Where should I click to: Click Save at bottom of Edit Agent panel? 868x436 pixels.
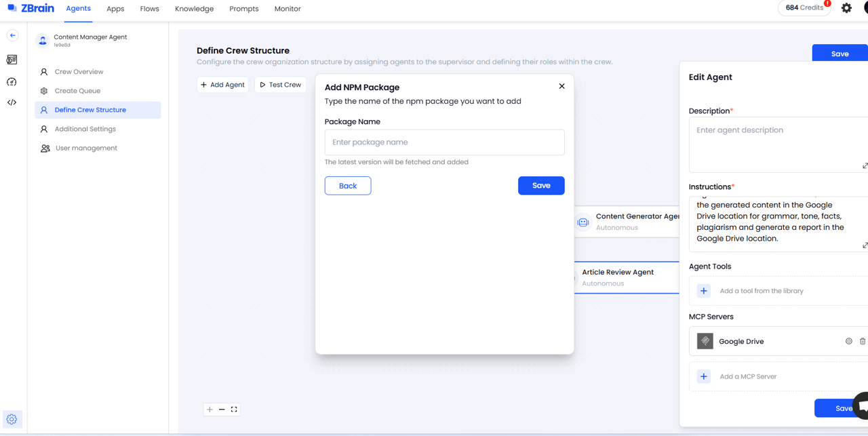coord(841,408)
